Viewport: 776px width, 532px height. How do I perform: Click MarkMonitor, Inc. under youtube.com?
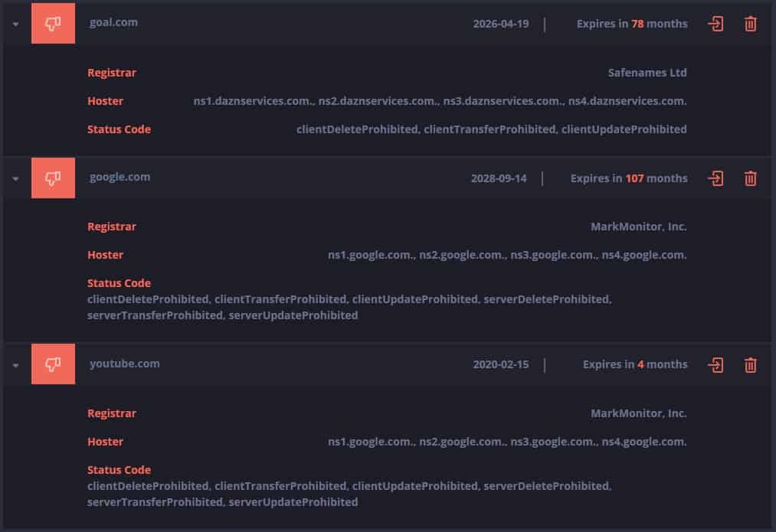pyautogui.click(x=639, y=413)
